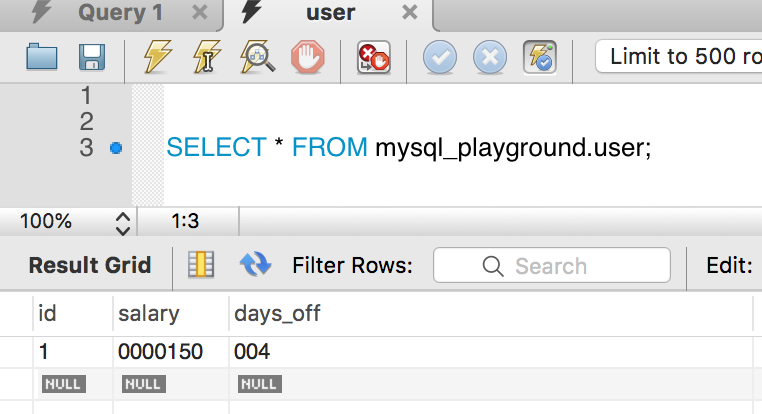
Task: Refresh the result grid data
Action: click(x=256, y=265)
